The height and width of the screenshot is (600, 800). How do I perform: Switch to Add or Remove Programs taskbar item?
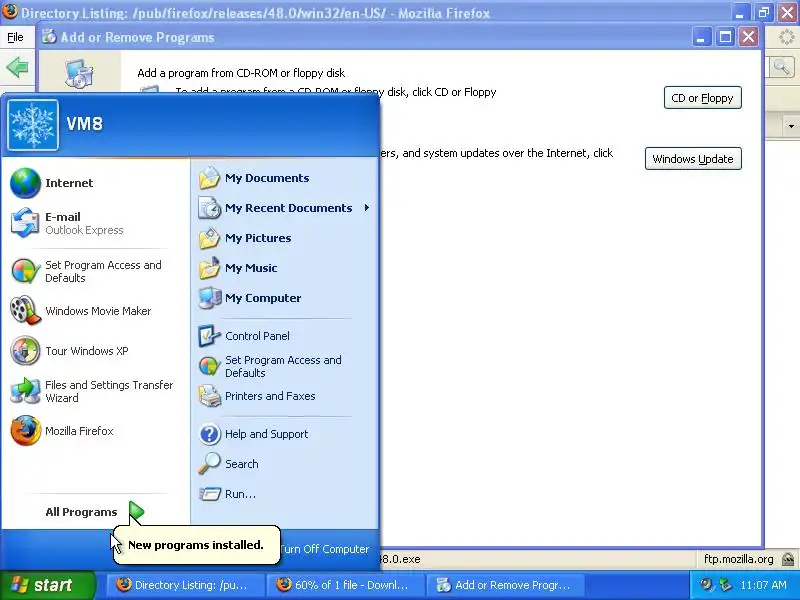(x=505, y=585)
